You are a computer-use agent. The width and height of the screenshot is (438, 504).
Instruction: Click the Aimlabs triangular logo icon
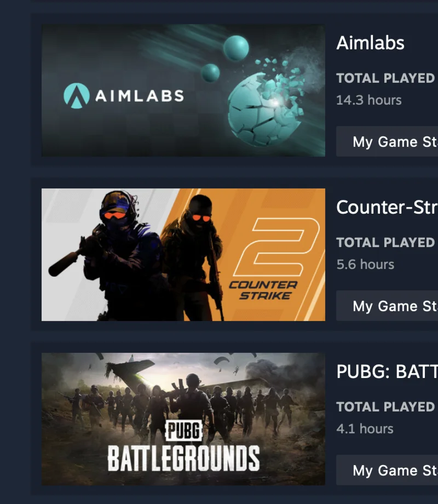77,96
